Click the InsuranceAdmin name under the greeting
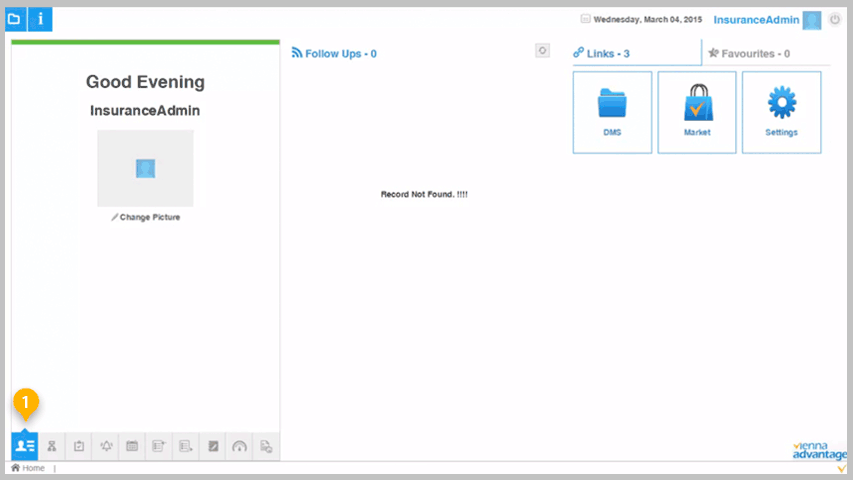This screenshot has height=480, width=853. [x=145, y=110]
